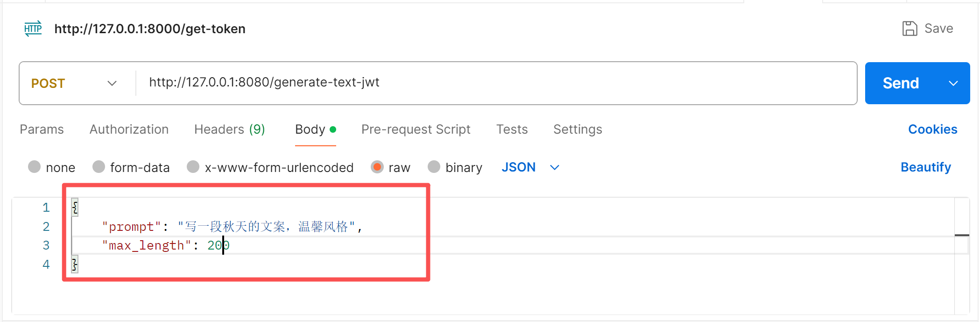Select the raw body radio button
This screenshot has height=322, width=980.
pos(377,167)
